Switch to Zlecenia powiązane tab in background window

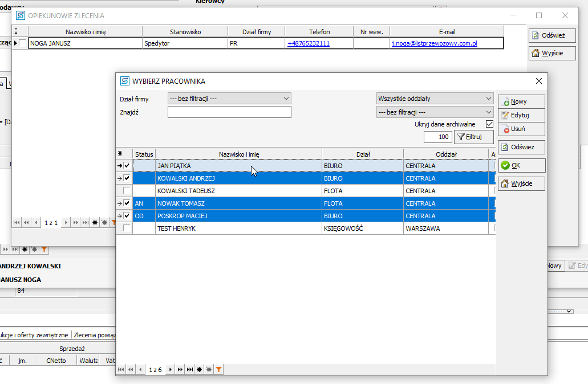(x=94, y=335)
